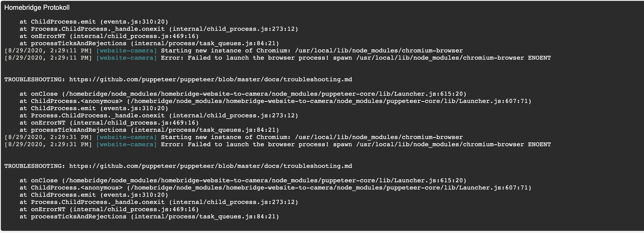Click the bottom onErrorNT stack line
Screen dimensions: 644x233
(x=109, y=209)
